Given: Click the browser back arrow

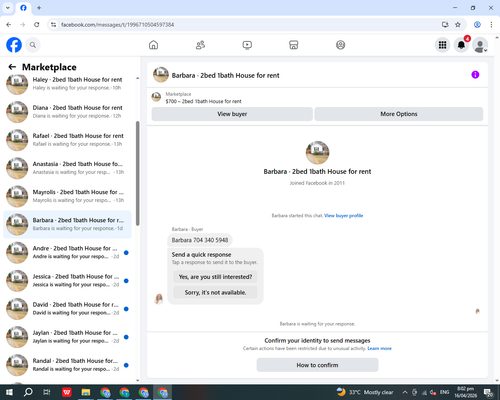Looking at the screenshot, I should [x=9, y=25].
